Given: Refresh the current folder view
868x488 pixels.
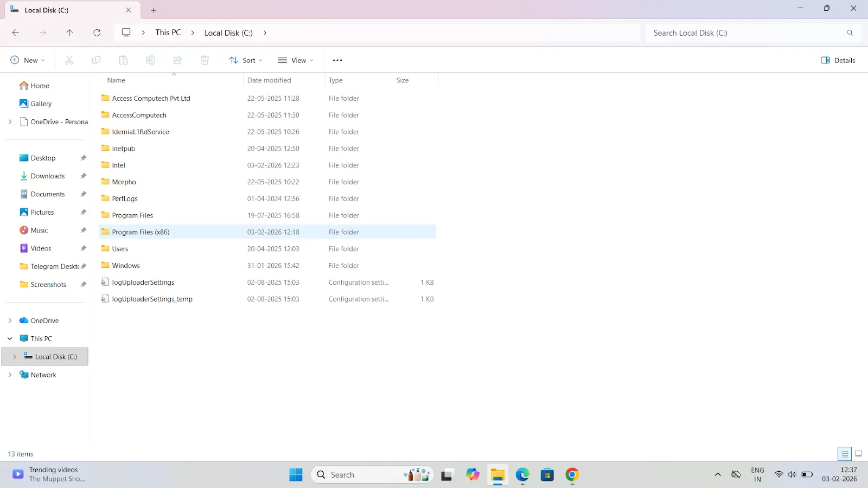Looking at the screenshot, I should click(97, 33).
